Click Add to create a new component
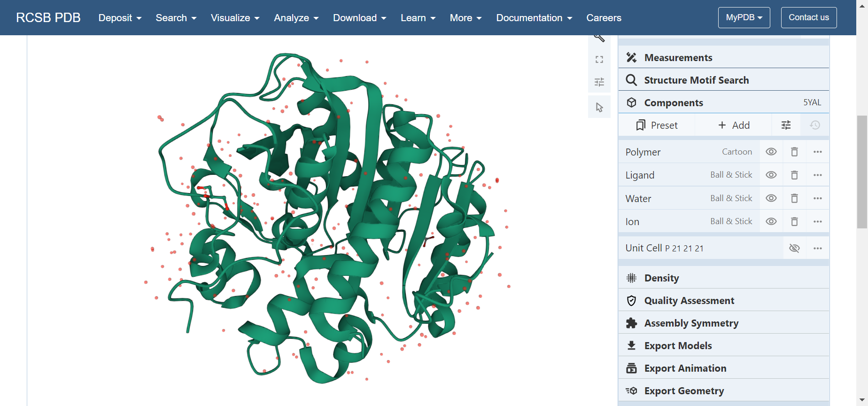This screenshot has width=868, height=406. [x=734, y=125]
